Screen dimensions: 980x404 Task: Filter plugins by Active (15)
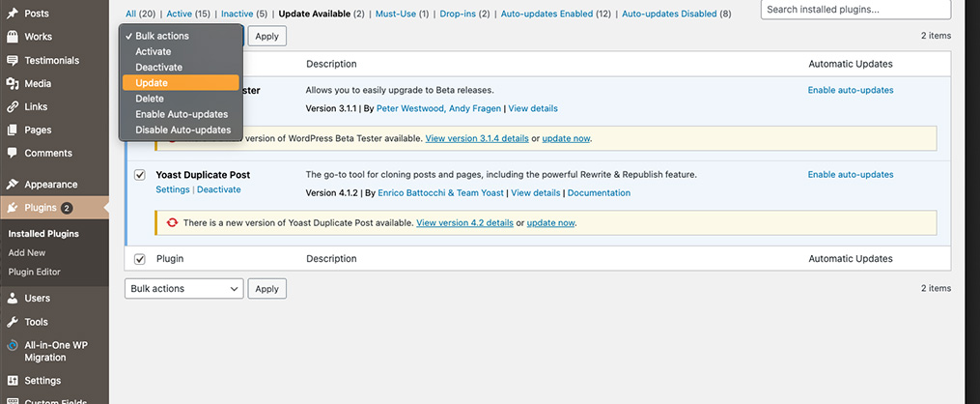click(188, 14)
